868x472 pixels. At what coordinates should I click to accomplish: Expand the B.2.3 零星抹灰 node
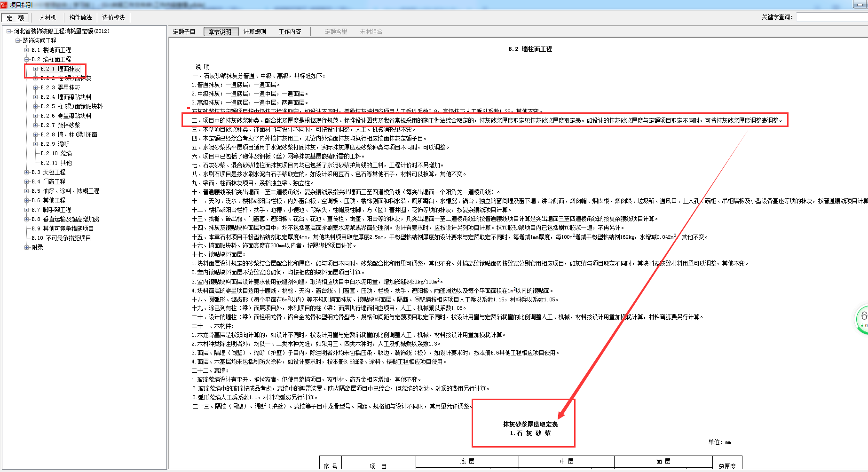(36, 87)
